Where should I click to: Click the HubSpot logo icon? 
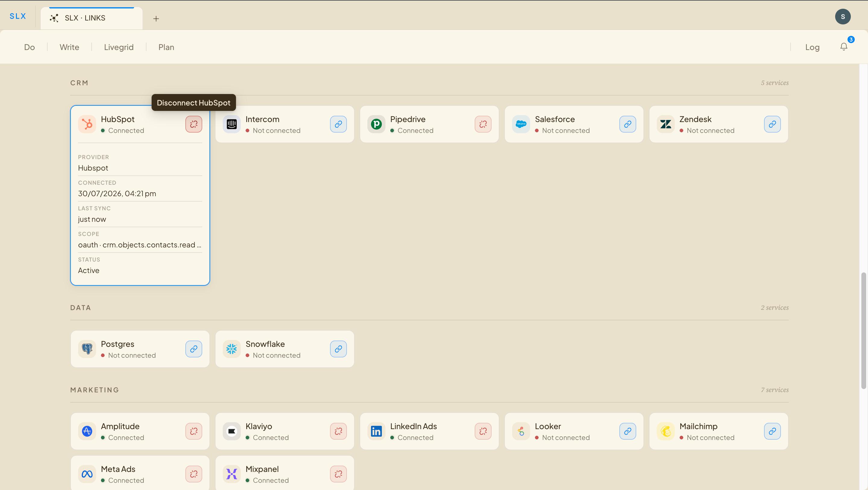(x=87, y=124)
